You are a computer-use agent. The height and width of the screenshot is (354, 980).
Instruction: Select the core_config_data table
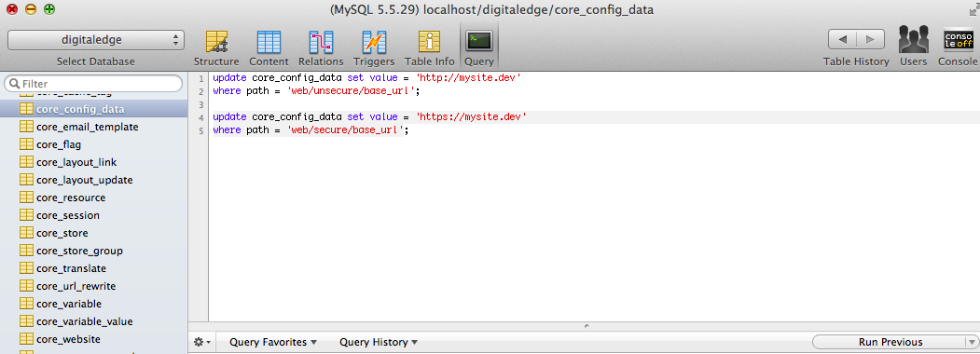point(94,109)
